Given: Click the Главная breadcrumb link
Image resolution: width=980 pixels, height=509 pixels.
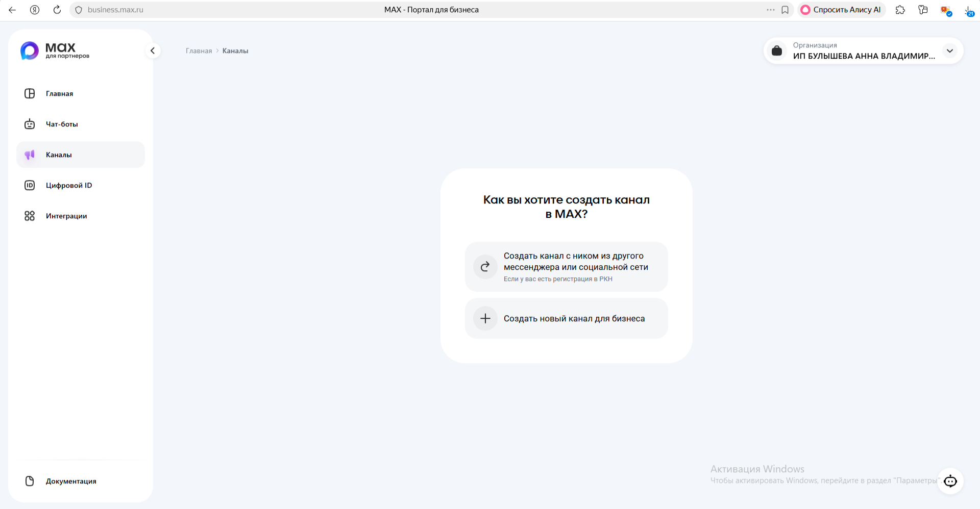Looking at the screenshot, I should coord(199,50).
